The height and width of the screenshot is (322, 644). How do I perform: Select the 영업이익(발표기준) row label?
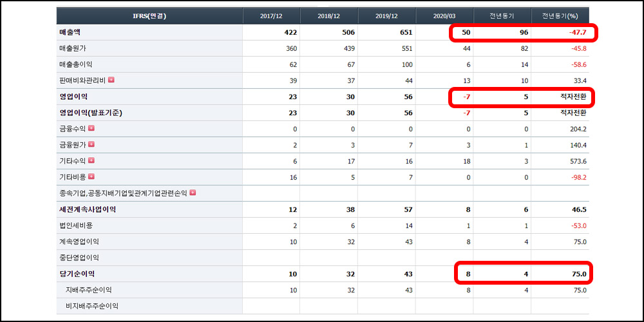coord(91,113)
